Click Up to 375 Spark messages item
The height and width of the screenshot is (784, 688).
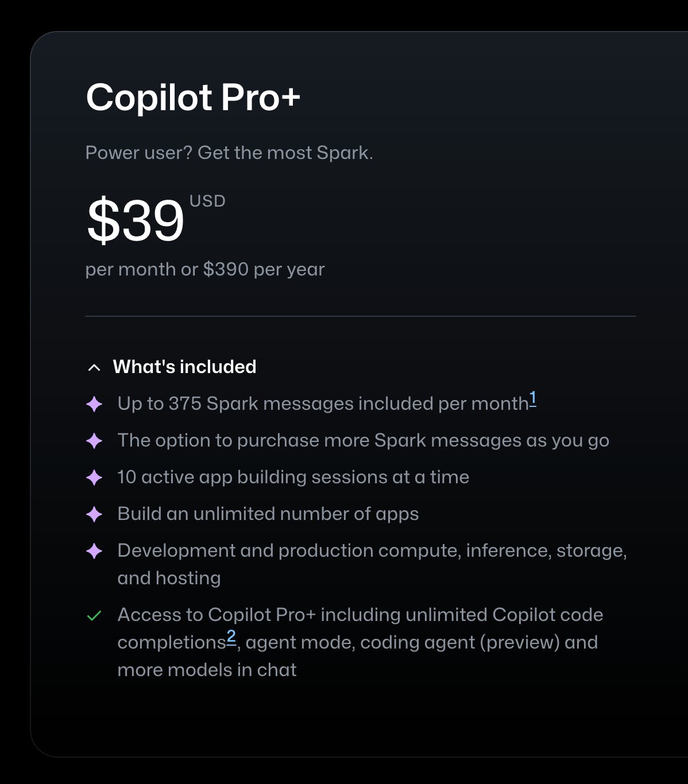click(323, 403)
